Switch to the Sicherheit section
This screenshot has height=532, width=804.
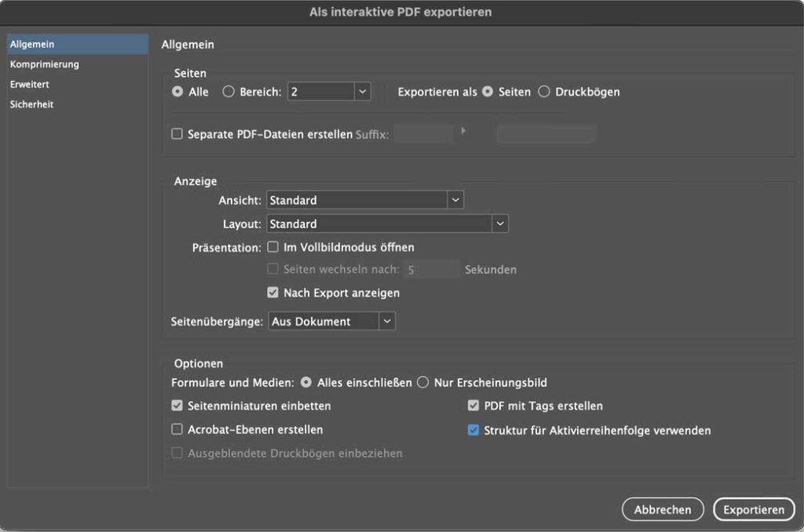(78, 104)
